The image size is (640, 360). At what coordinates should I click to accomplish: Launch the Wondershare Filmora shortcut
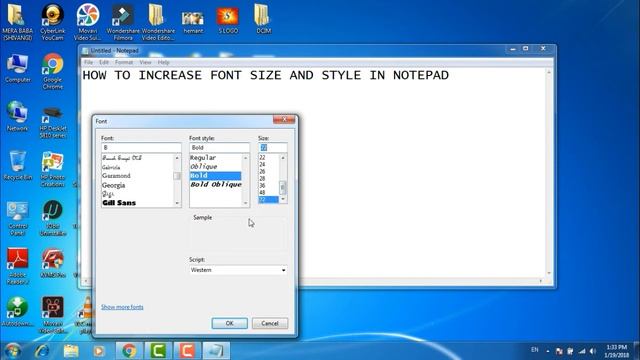[123, 21]
